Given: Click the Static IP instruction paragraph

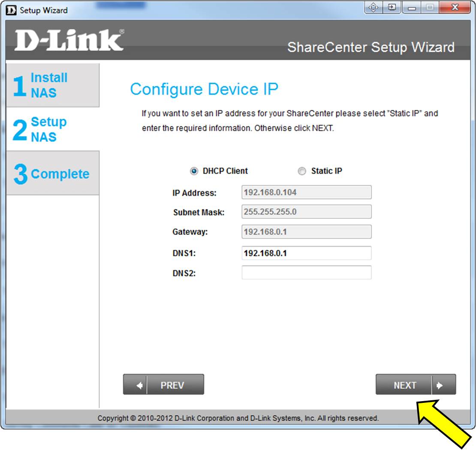Looking at the screenshot, I should [x=290, y=121].
